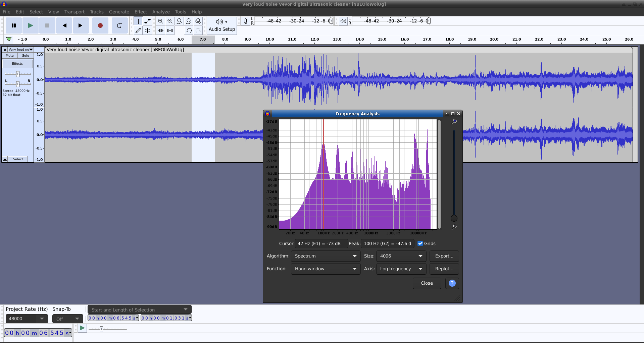
Task: Solo the audio track
Action: click(x=26, y=56)
